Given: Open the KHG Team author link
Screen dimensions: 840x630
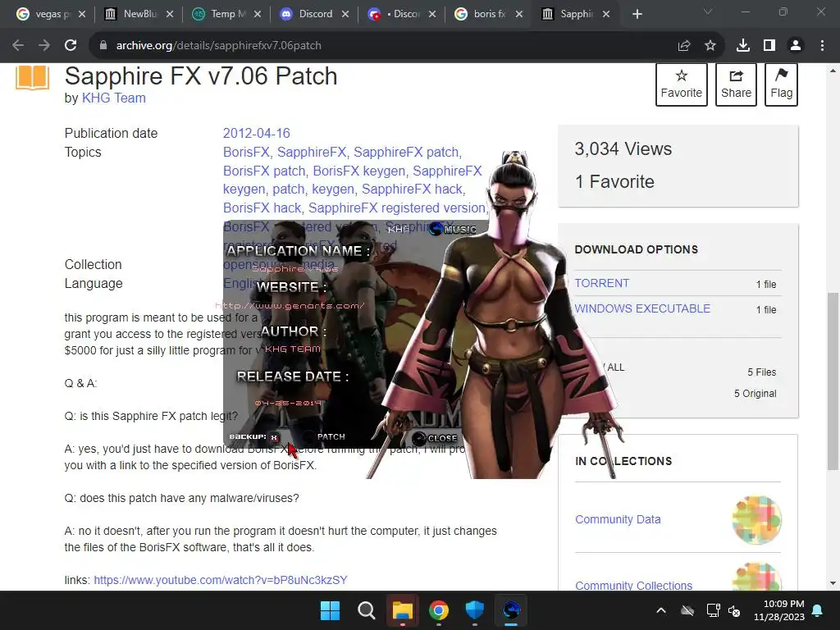Looking at the screenshot, I should click(113, 98).
